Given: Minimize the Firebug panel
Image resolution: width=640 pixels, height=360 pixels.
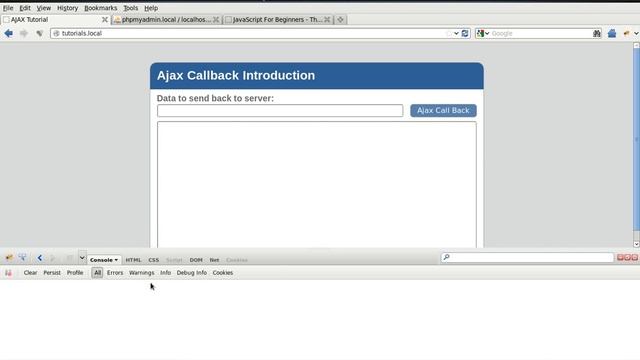Looking at the screenshot, I should (620, 257).
